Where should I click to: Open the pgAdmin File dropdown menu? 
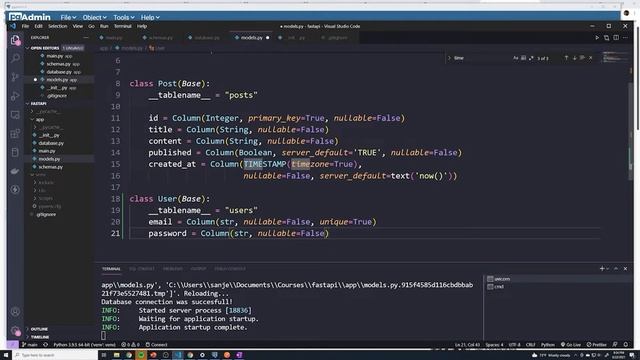tap(68, 18)
